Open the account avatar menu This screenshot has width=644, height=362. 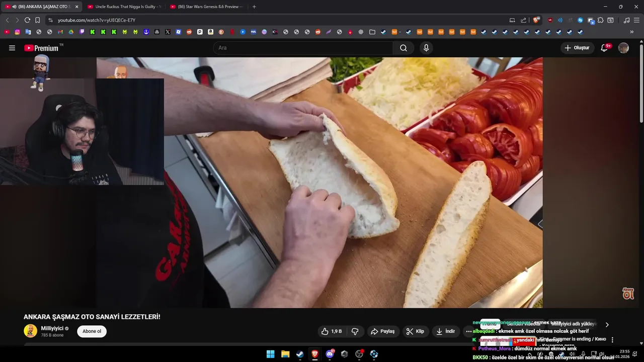(x=623, y=48)
